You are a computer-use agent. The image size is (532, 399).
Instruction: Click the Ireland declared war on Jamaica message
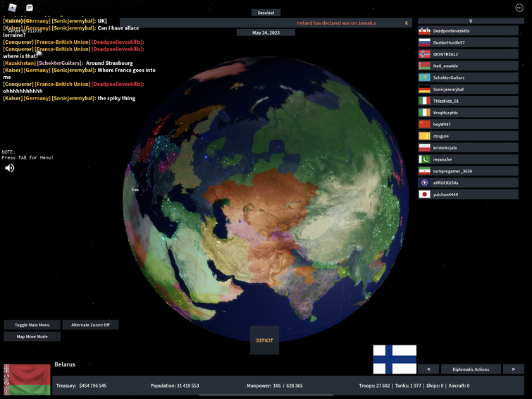[x=336, y=23]
